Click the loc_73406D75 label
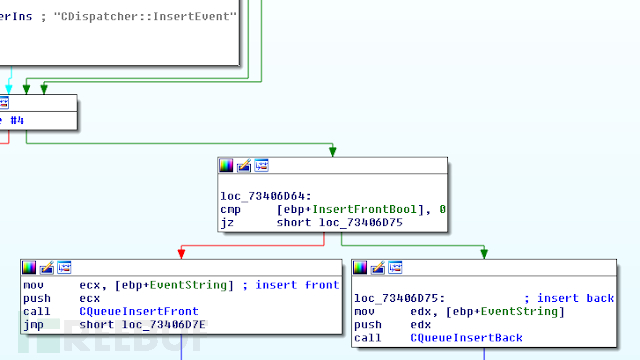 [399, 298]
